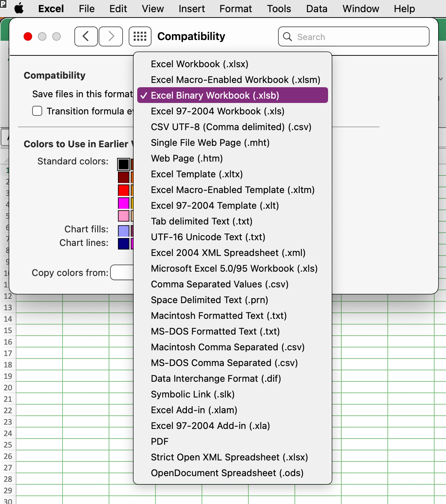Choose Space Delimited Text (.prn)
Image resolution: width=446 pixels, height=504 pixels.
[x=233, y=300]
